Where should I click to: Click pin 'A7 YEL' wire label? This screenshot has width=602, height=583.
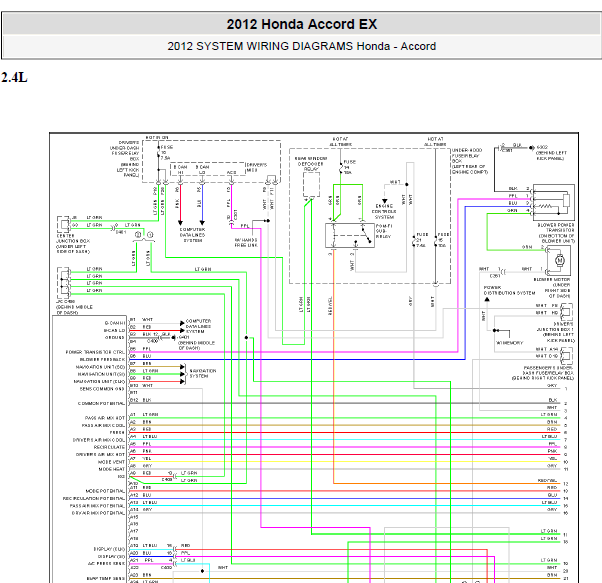(x=141, y=458)
